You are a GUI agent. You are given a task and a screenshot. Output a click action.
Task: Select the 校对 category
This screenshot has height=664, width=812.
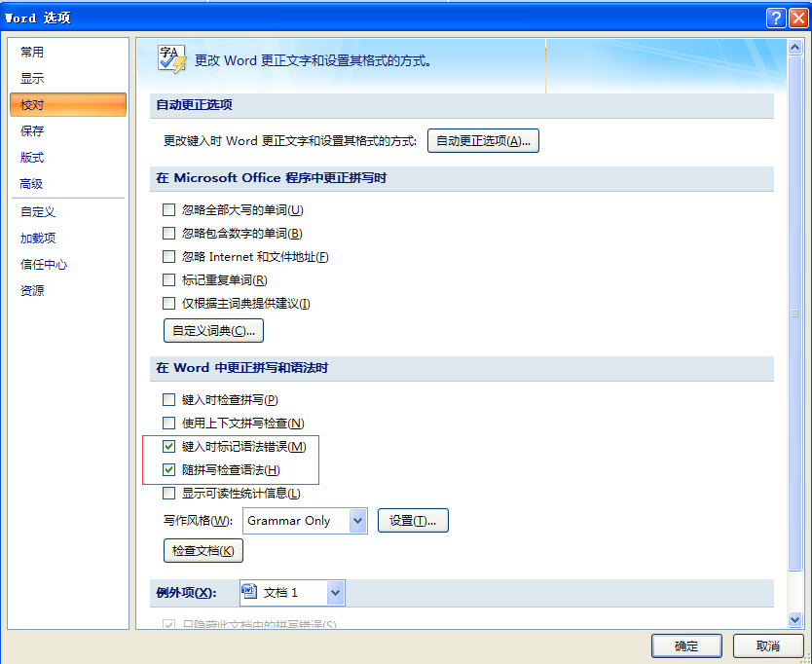pos(68,104)
